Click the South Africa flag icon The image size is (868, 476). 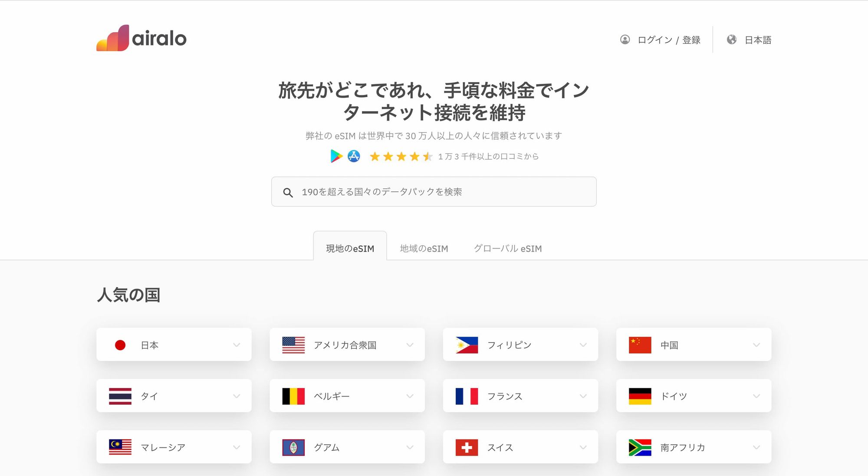640,447
